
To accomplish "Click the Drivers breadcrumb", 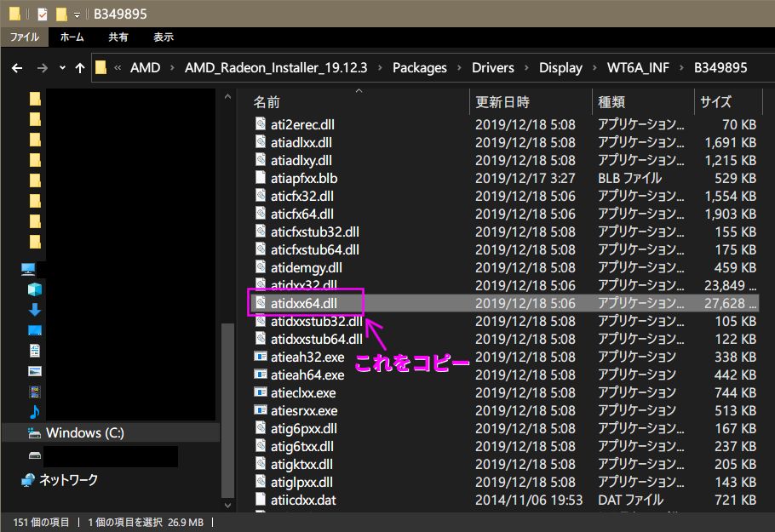I will coord(493,68).
